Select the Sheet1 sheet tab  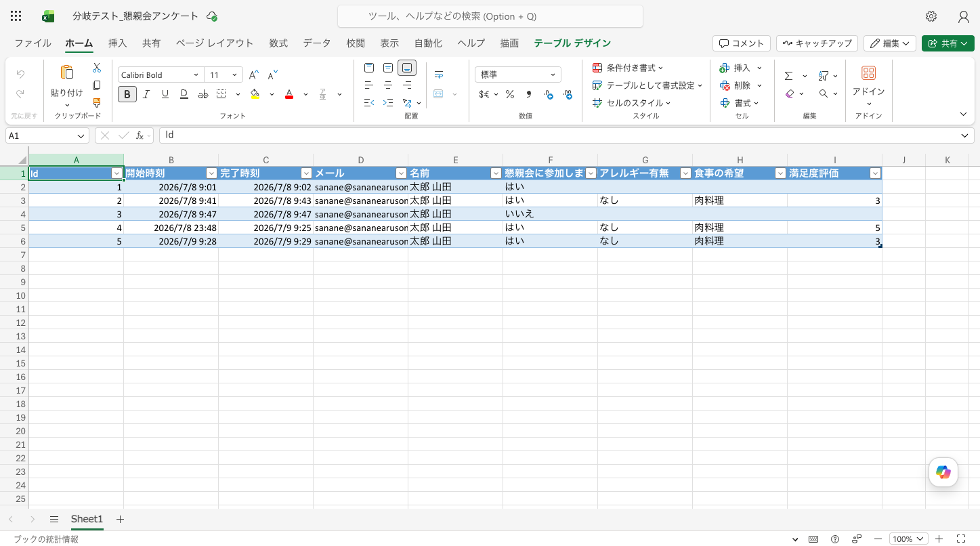coord(87,520)
